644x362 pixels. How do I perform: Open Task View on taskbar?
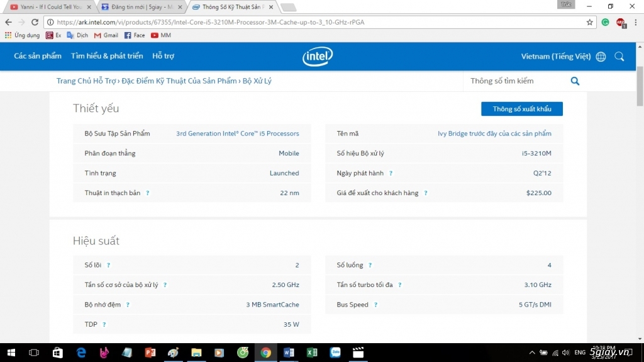pos(34,353)
